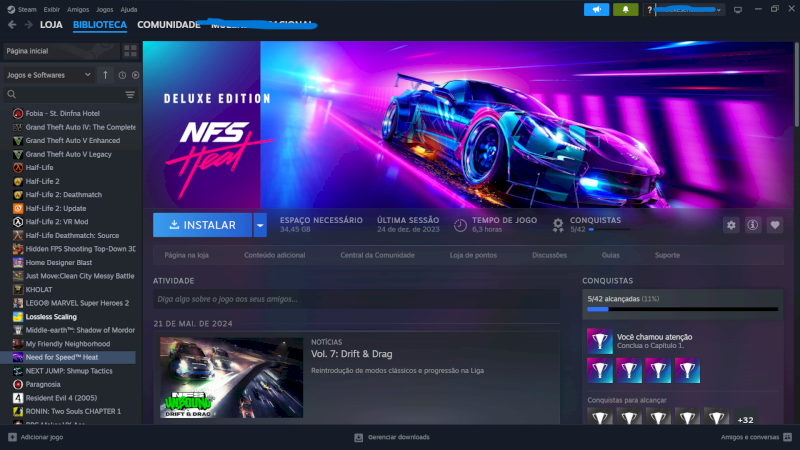800x450 pixels.
Task: Open the advanced filters icon
Action: 130,94
